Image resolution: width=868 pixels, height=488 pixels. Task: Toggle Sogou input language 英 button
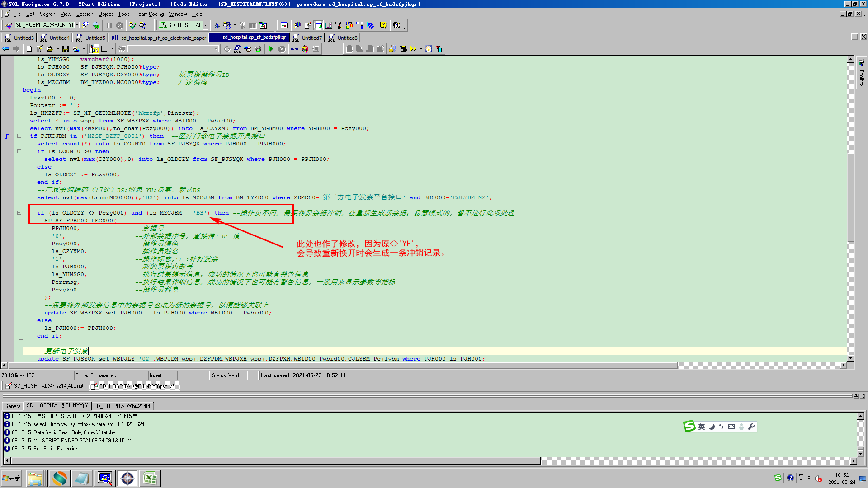click(x=701, y=427)
